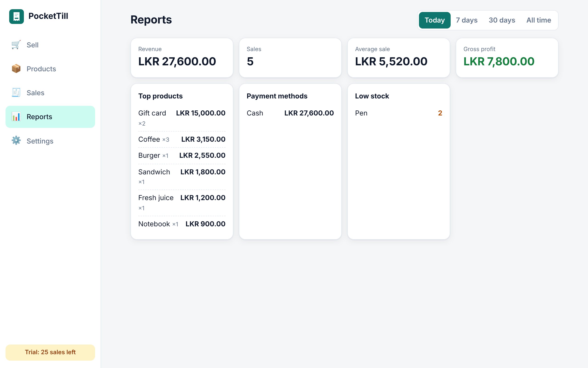Click the shopping cart Sell icon

[16, 45]
